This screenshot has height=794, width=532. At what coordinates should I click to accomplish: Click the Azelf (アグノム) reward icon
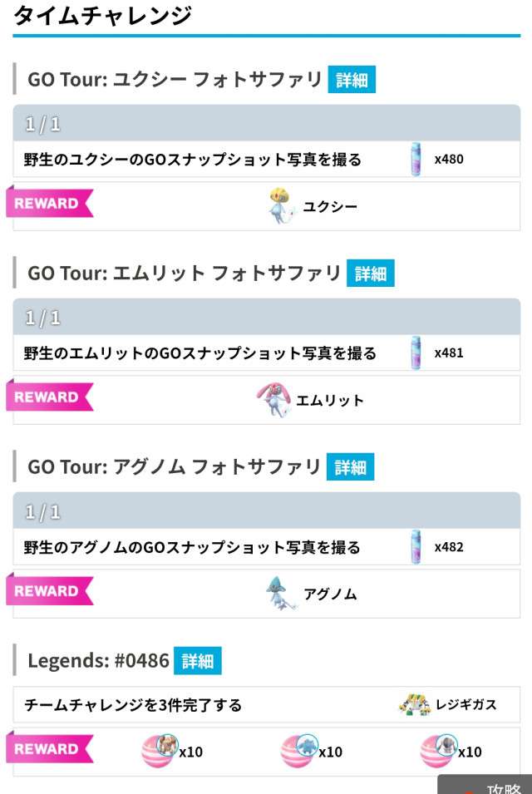click(x=282, y=594)
